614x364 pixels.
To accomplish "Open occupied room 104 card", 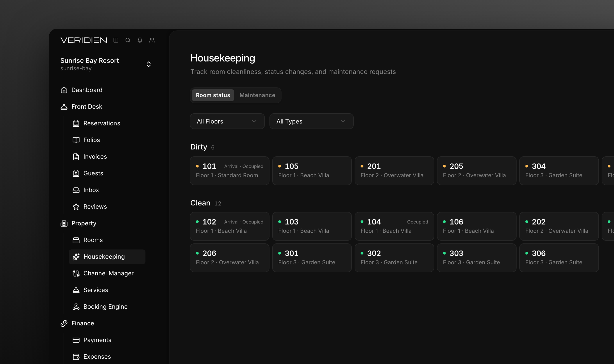I will pos(394,226).
